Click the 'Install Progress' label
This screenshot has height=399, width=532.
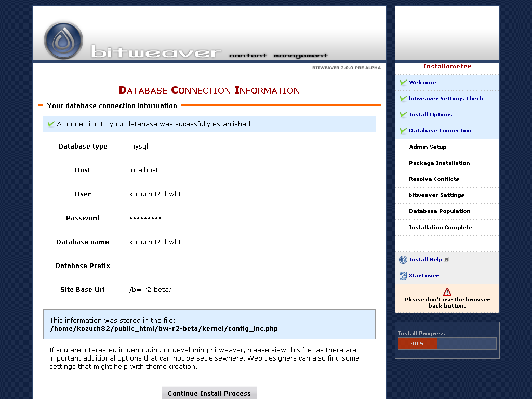(421, 333)
